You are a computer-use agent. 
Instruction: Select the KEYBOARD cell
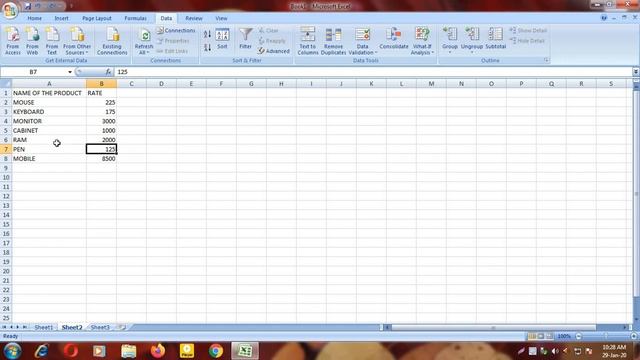click(x=49, y=112)
